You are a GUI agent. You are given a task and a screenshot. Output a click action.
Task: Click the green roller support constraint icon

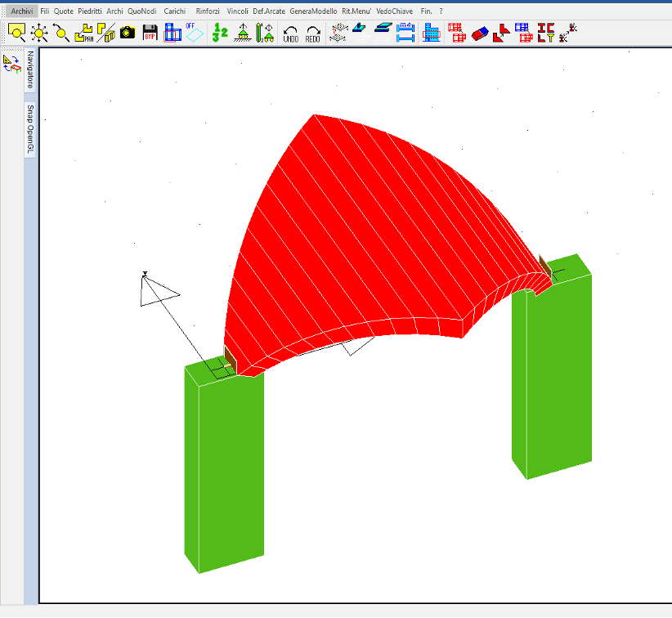coord(243,33)
